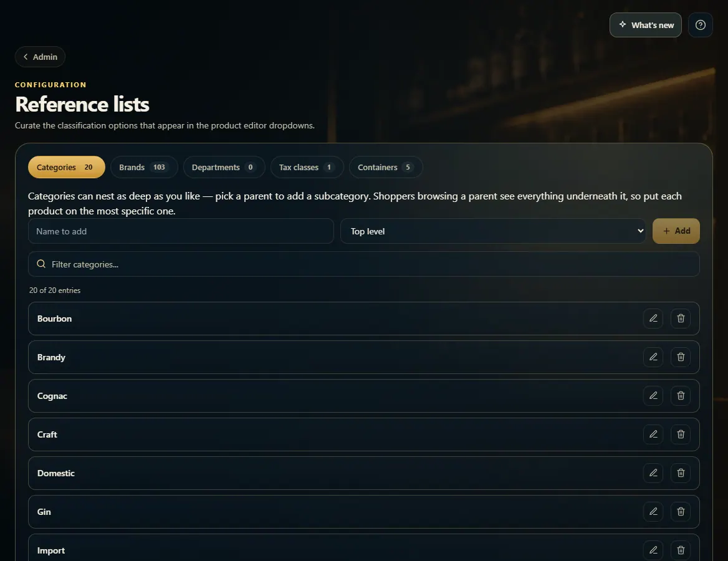728x561 pixels.
Task: Select the Domestic row label
Action: 55,472
